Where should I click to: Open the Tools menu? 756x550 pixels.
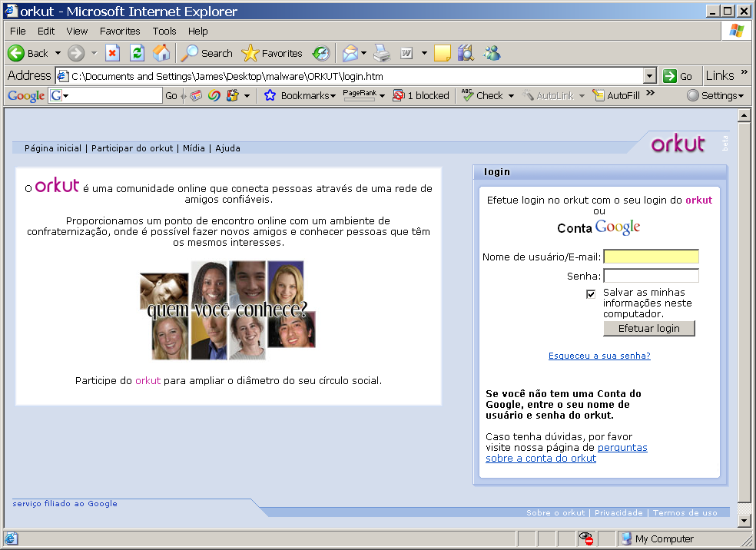[164, 31]
